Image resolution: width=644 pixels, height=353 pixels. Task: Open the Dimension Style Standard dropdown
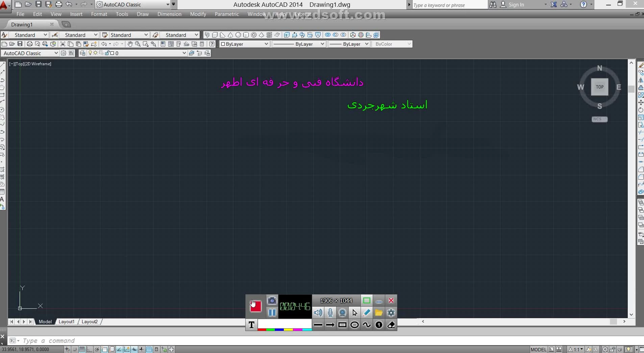(x=96, y=35)
